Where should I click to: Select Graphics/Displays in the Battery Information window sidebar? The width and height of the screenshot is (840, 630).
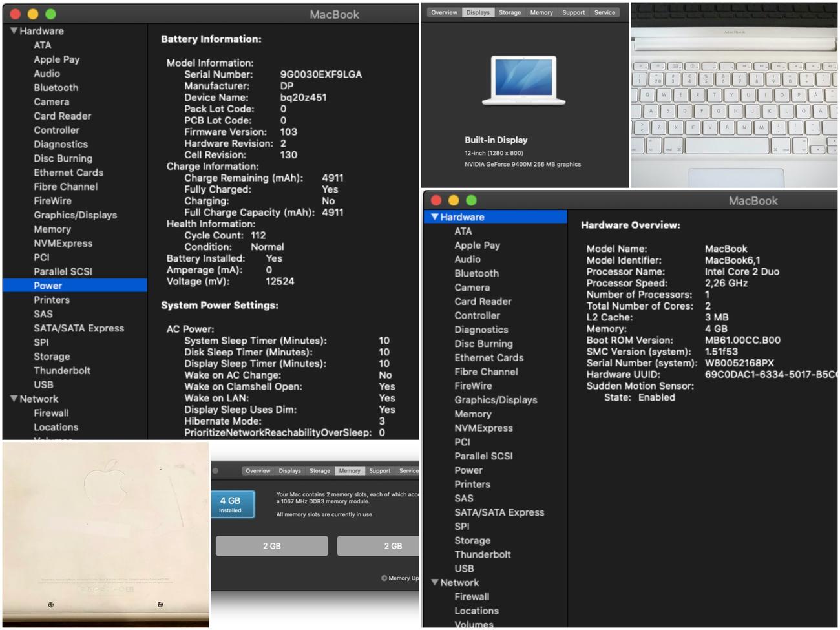(x=76, y=215)
